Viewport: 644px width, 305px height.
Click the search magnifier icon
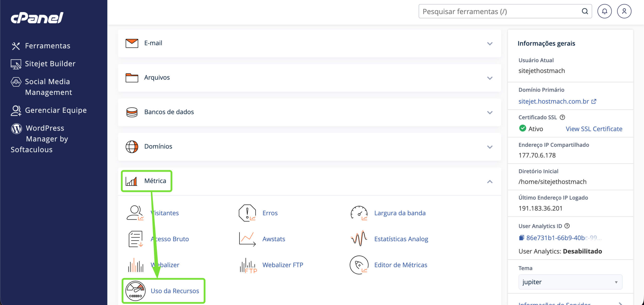[x=585, y=11]
